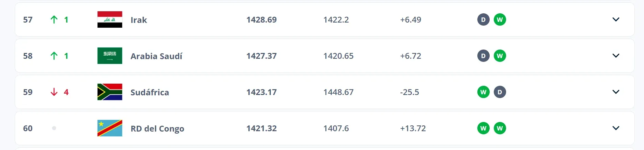
Task: Click the Iraq flag icon
Action: click(x=110, y=19)
